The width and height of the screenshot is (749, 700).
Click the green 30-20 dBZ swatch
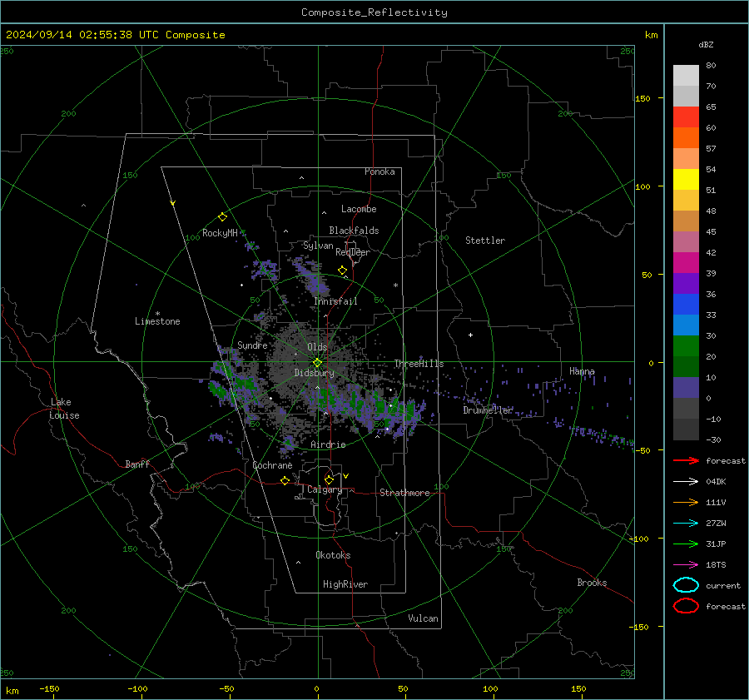point(686,346)
